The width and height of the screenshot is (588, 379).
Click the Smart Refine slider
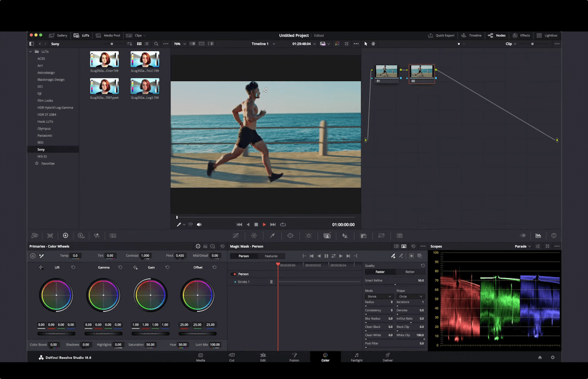395,284
